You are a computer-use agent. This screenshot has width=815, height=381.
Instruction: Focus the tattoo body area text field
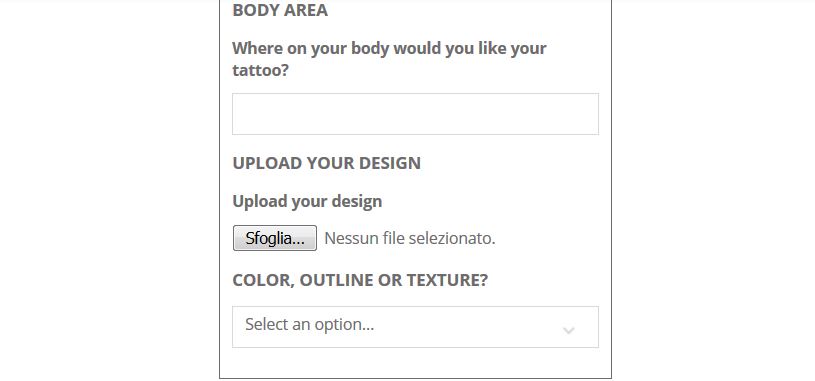point(415,114)
